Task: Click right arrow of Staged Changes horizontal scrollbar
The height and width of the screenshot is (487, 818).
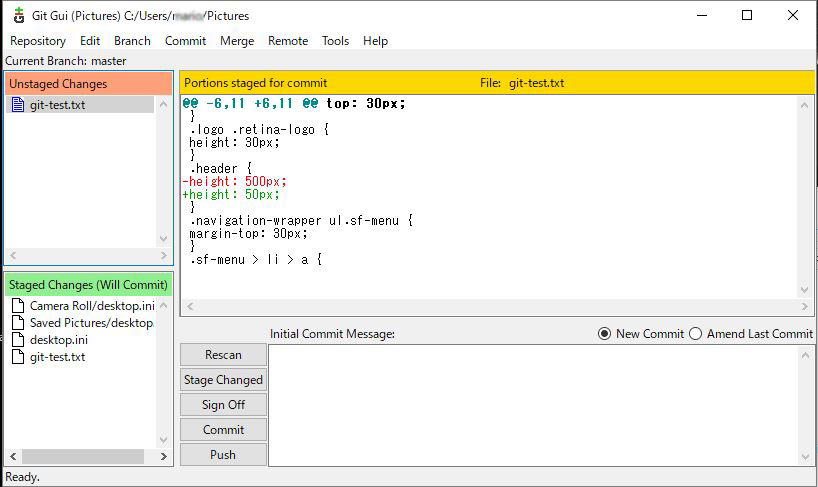Action: click(x=164, y=457)
